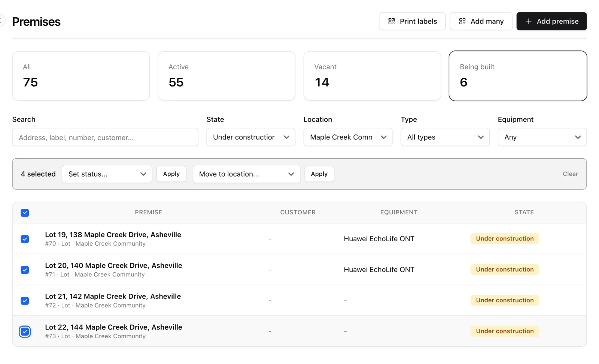The height and width of the screenshot is (364, 599).
Task: Focus the search address input field
Action: point(105,137)
